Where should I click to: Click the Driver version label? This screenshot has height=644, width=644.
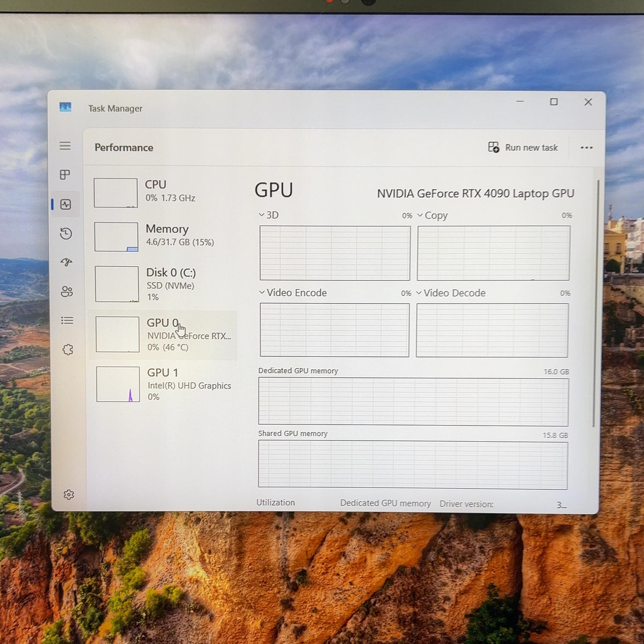(x=466, y=504)
